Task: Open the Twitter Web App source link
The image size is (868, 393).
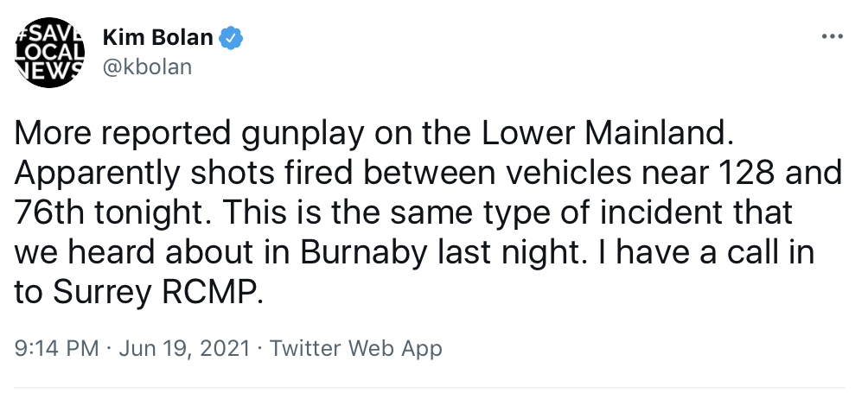Action: click(355, 349)
